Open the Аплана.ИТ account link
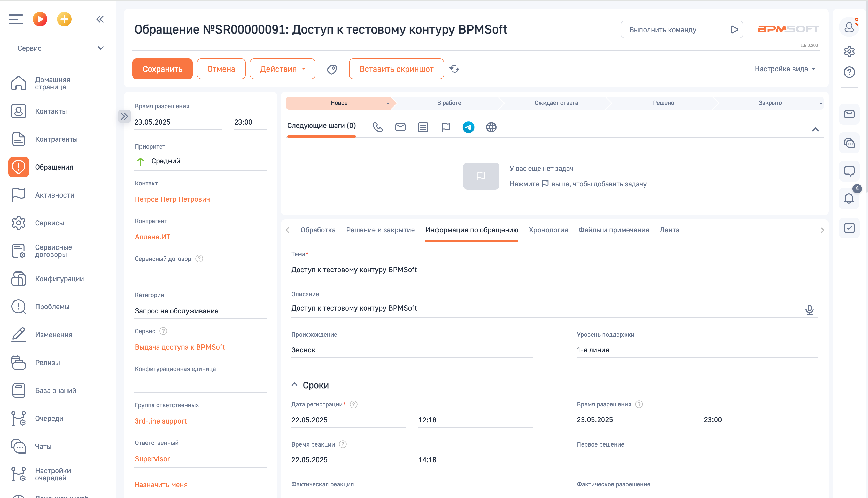The image size is (868, 498). pyautogui.click(x=152, y=237)
